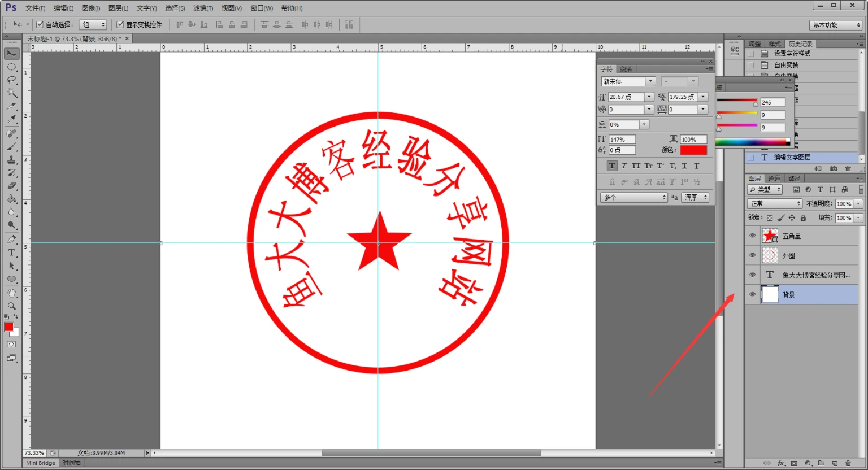Select the 自由变换 history state

coord(786,65)
